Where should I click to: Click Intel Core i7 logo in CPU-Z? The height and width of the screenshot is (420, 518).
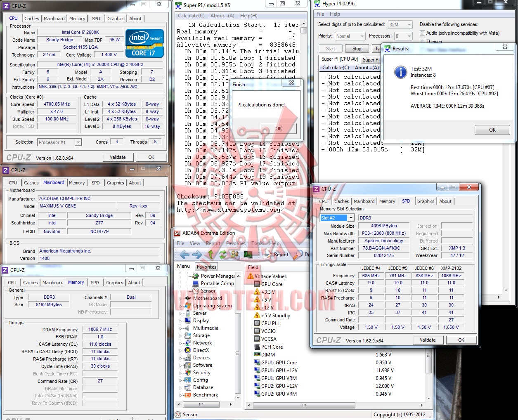pos(145,43)
